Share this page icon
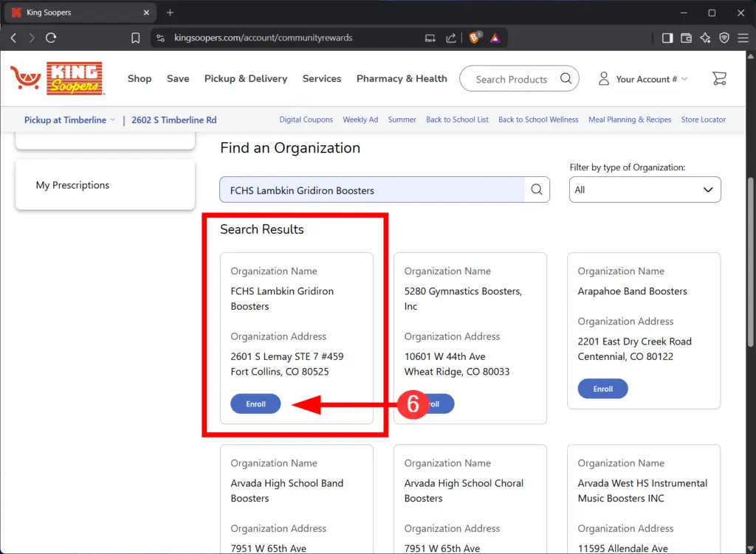Viewport: 756px width, 554px height. 451,38
